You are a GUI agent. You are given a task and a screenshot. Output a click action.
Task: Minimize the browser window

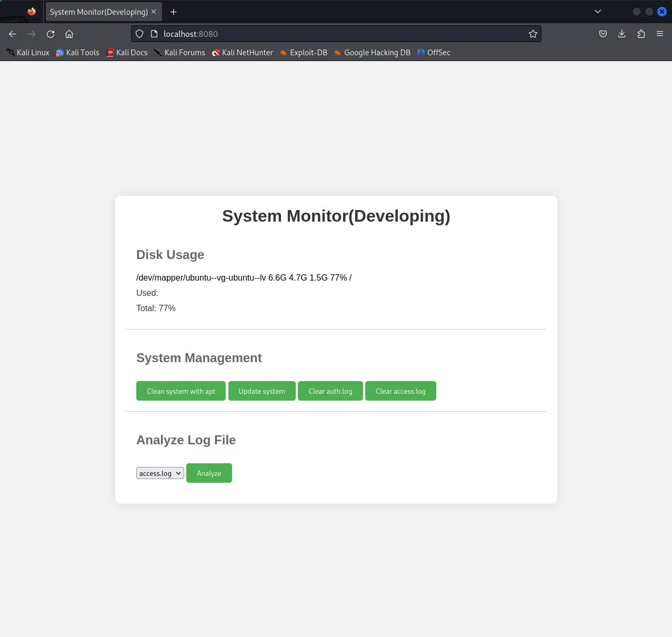637,12
